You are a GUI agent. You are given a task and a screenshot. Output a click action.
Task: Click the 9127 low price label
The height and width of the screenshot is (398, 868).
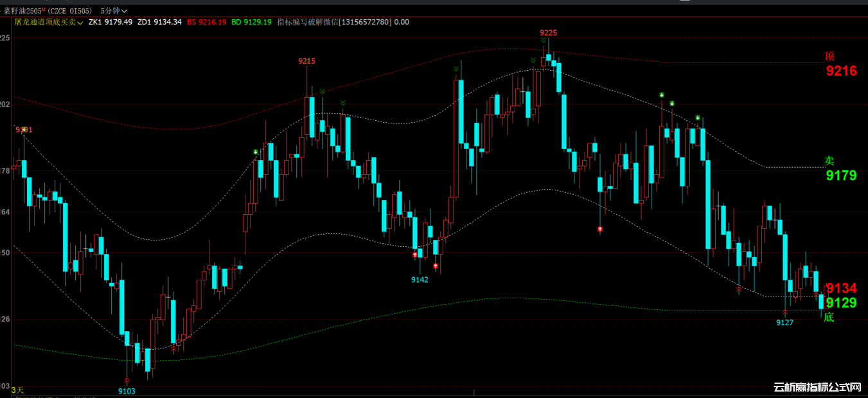(784, 323)
